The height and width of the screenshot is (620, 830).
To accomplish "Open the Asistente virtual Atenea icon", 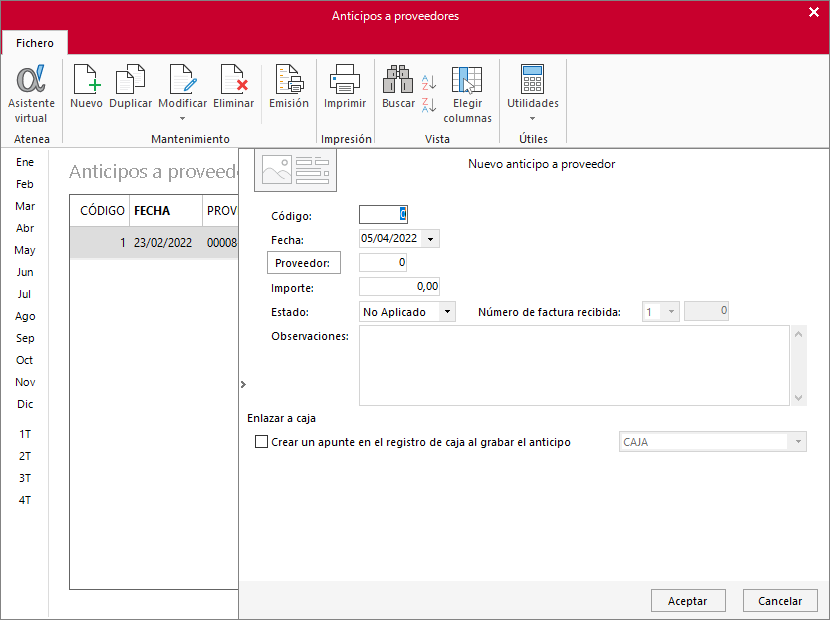I will [x=31, y=79].
